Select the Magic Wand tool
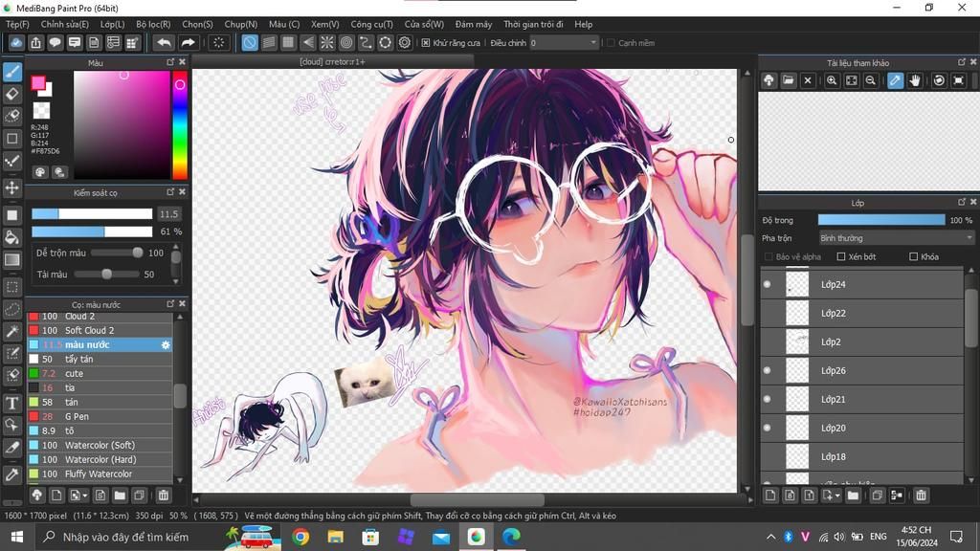This screenshot has width=980, height=551. point(11,332)
